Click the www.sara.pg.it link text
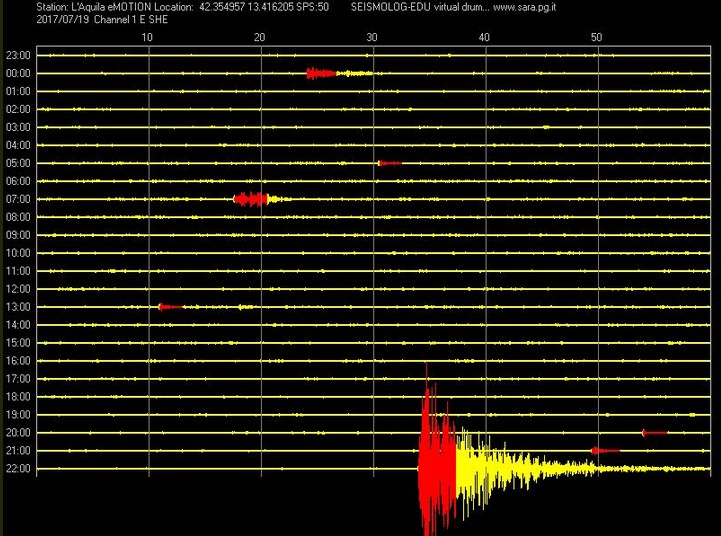This screenshot has width=721, height=536. (x=524, y=7)
